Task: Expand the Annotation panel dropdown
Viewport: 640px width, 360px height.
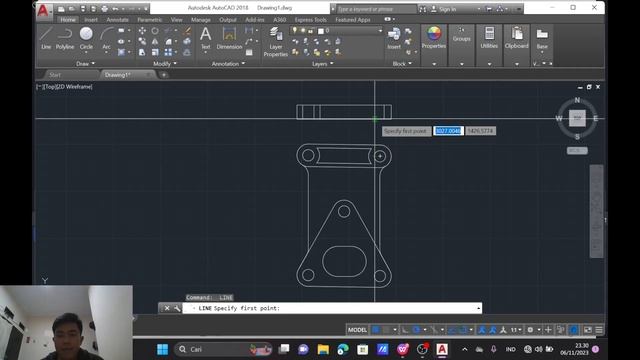Action: tap(228, 64)
